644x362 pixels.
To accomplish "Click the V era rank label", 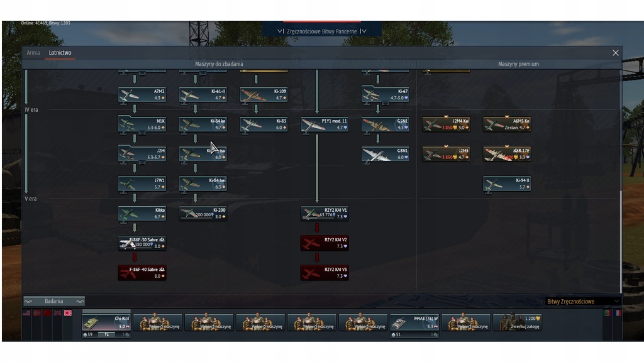I will click(x=31, y=199).
